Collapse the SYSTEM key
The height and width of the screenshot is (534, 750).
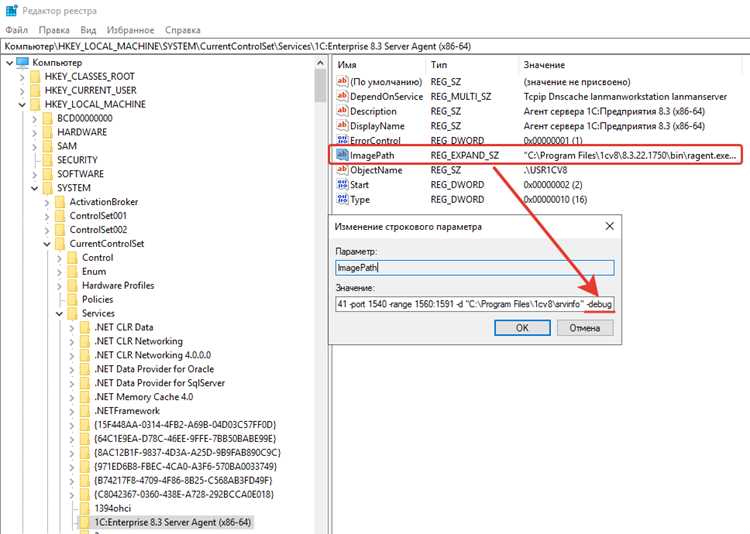pyautogui.click(x=34, y=188)
